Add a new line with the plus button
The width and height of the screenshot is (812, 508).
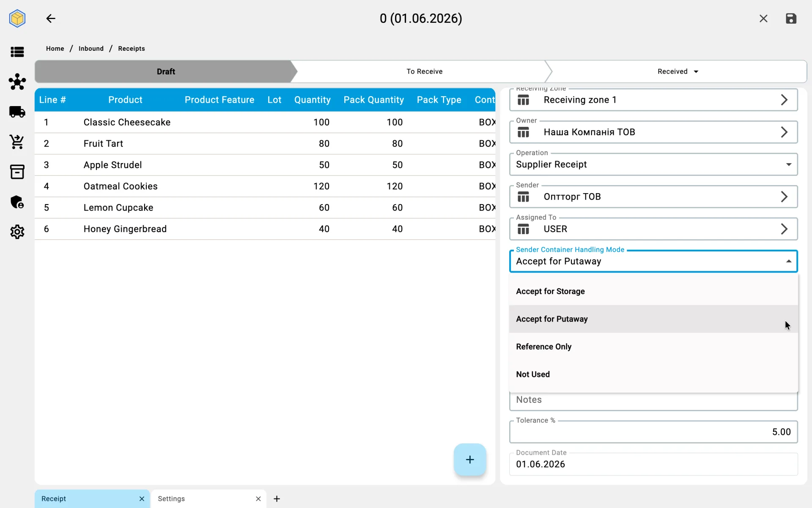pyautogui.click(x=470, y=459)
